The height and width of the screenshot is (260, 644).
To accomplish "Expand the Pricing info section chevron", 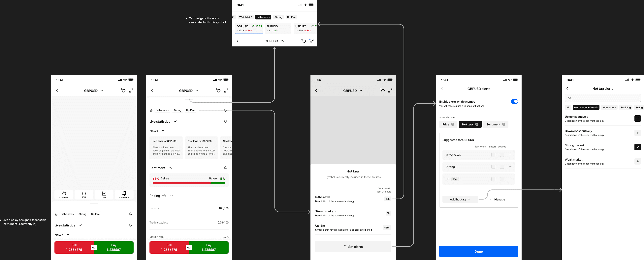I will coord(171,196).
